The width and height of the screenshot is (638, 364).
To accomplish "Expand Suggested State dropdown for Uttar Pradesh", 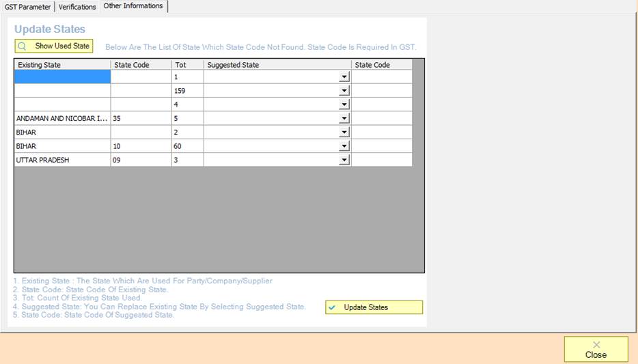I will (344, 160).
